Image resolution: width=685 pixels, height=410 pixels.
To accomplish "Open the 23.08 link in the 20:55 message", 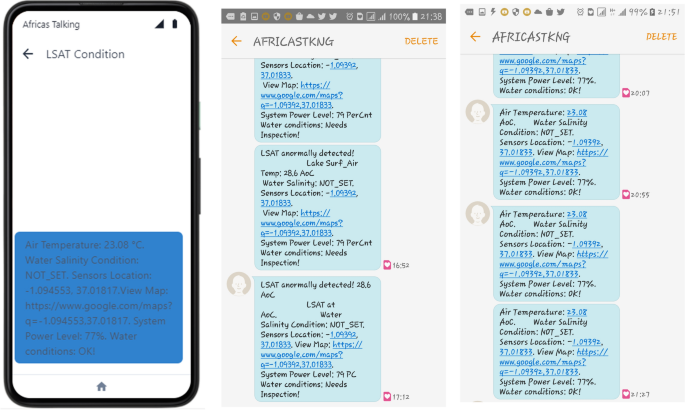I will pyautogui.click(x=577, y=112).
